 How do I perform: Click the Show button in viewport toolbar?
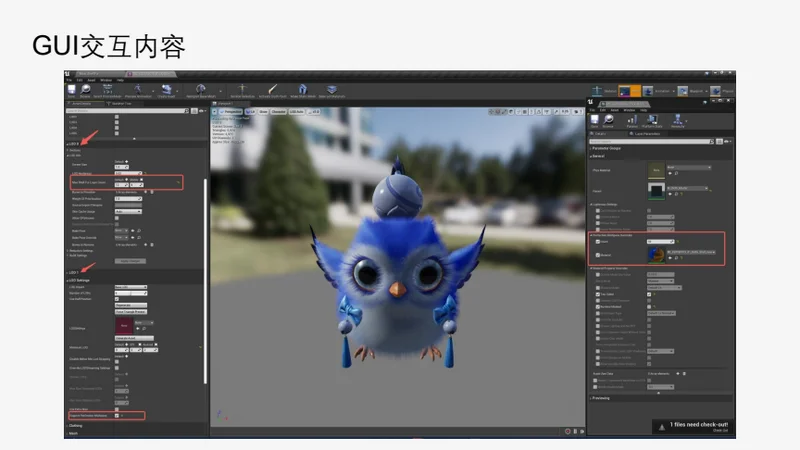[x=263, y=111]
